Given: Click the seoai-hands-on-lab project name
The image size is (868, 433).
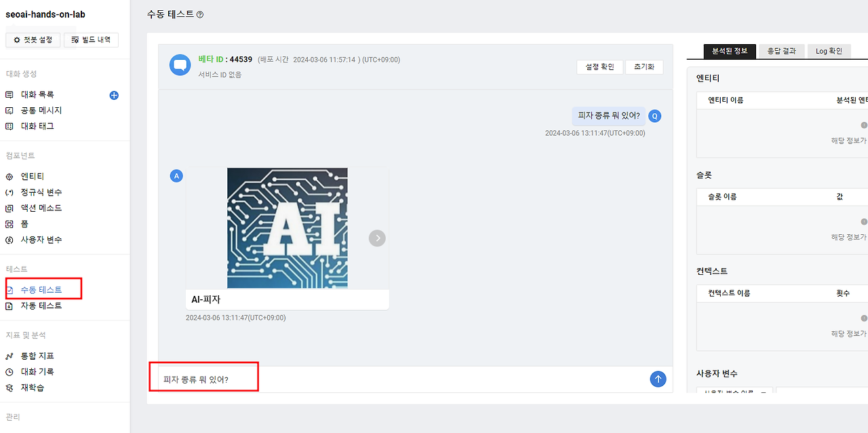Looking at the screenshot, I should 45,14.
